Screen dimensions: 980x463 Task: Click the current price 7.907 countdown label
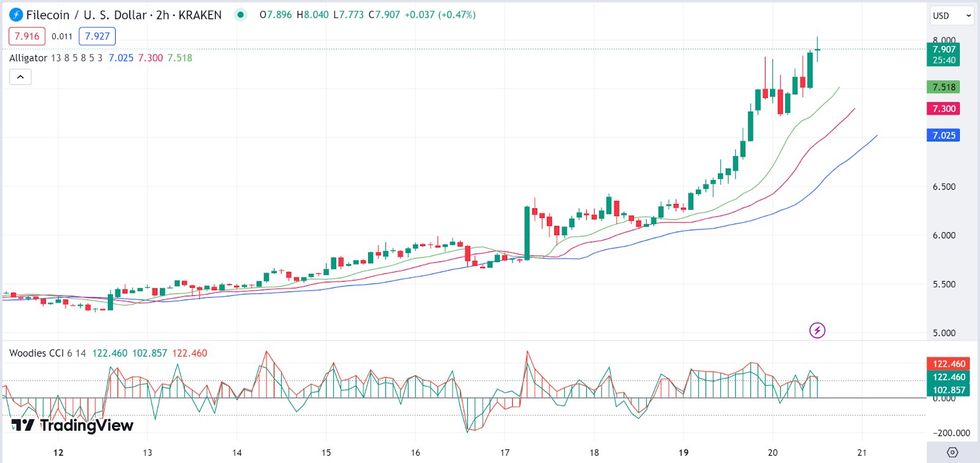(x=943, y=55)
